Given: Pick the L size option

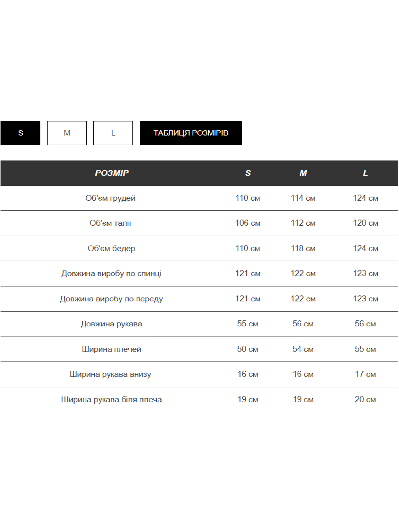Looking at the screenshot, I should tap(113, 133).
